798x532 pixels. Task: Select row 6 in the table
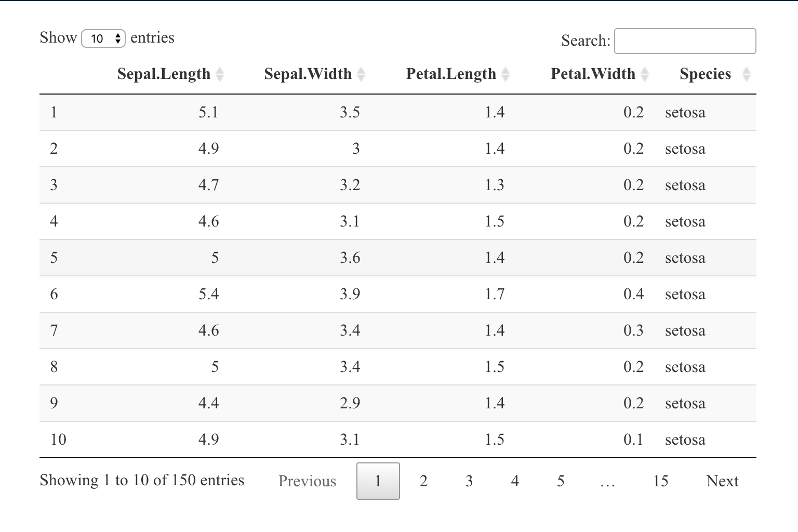pos(398,294)
